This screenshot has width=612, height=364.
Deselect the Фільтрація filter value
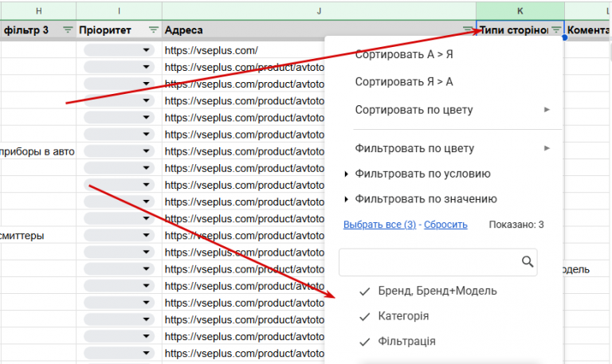pyautogui.click(x=365, y=342)
